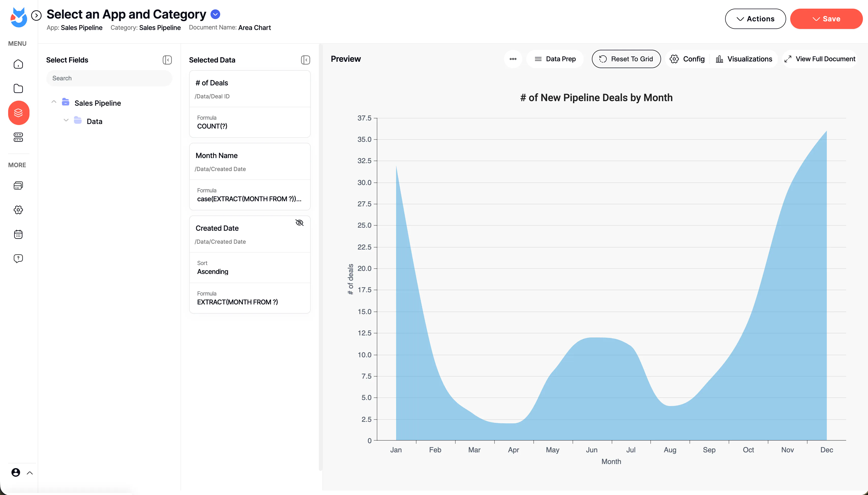Viewport: 868px width, 495px height.
Task: Click the case(EXTRACT(MONTH FROM ?)) formula
Action: tap(249, 199)
